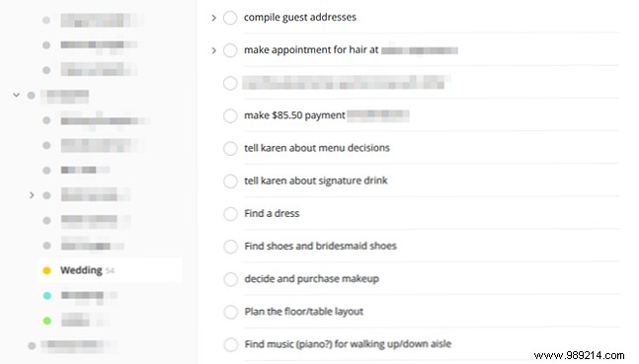Complete the compile guest addresses task
The image size is (639, 364).
(230, 18)
